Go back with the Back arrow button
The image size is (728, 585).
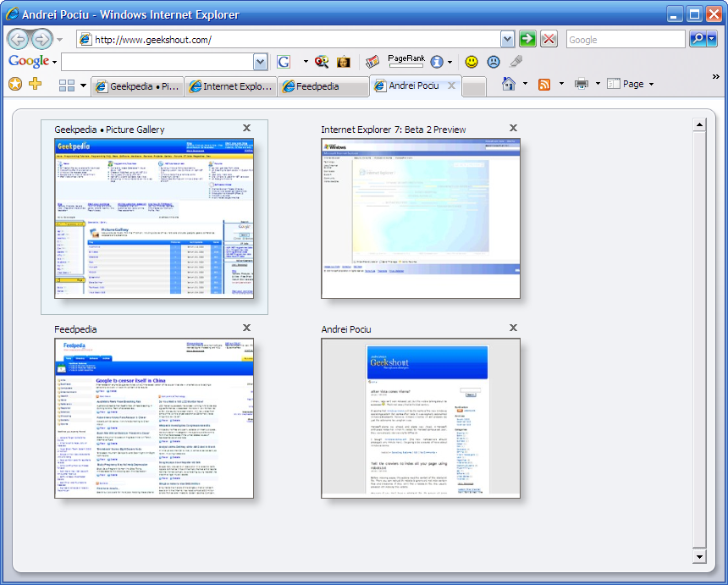pos(19,40)
